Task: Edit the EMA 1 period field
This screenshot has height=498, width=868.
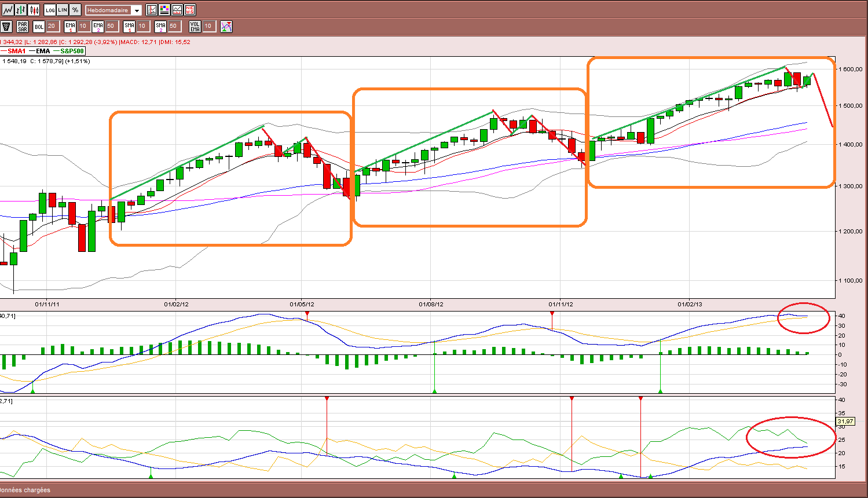Action: [x=83, y=26]
